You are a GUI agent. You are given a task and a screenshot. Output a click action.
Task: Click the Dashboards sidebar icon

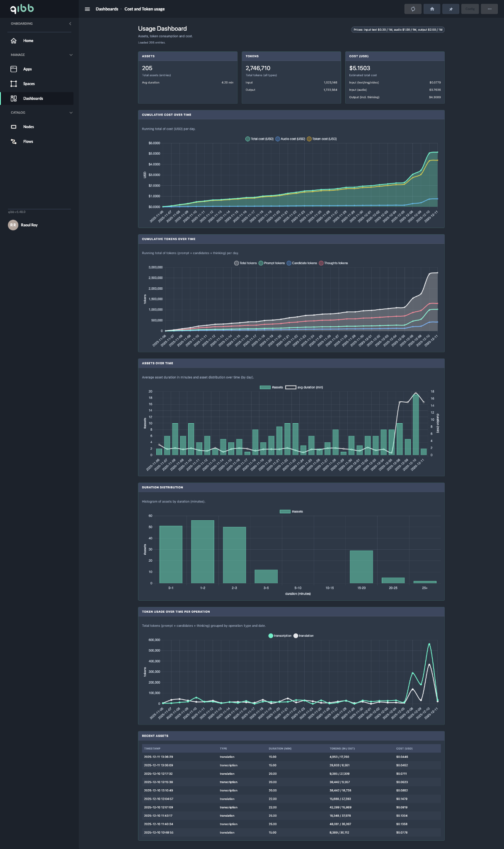tap(14, 98)
